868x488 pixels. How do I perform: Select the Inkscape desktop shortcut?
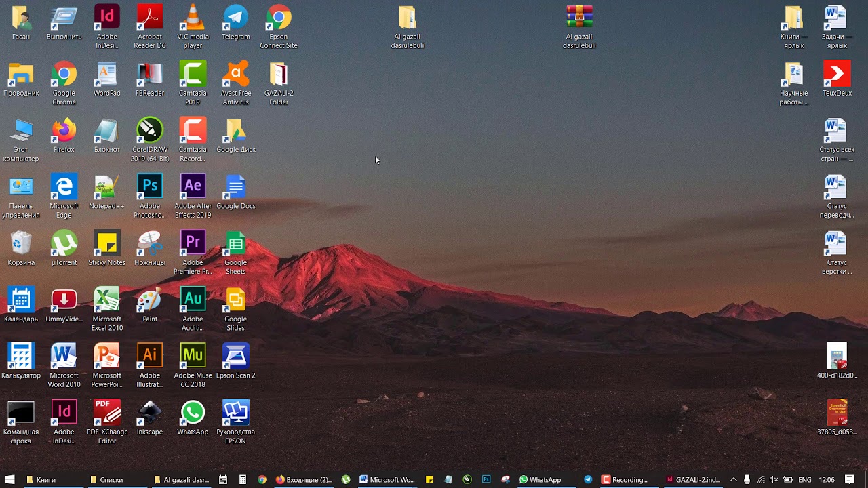(x=150, y=418)
